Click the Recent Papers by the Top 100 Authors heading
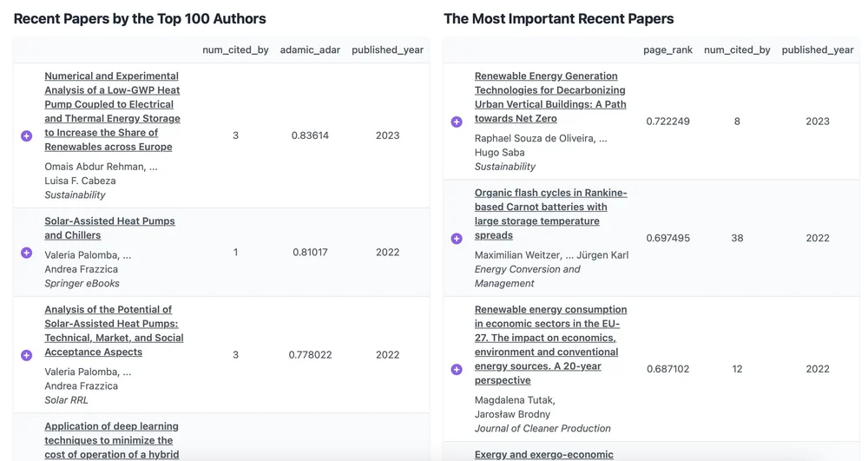Image resolution: width=868 pixels, height=461 pixels. point(140,19)
